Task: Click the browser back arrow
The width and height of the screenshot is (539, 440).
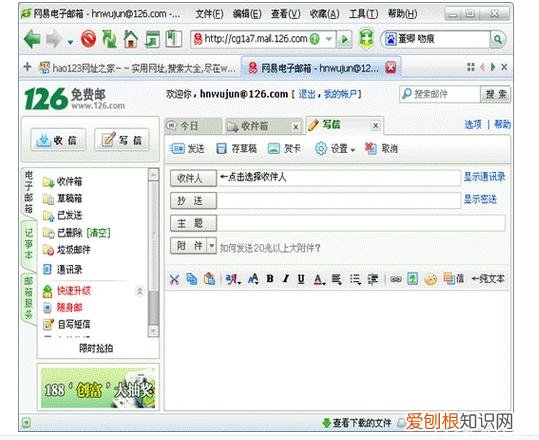Action: [x=32, y=38]
